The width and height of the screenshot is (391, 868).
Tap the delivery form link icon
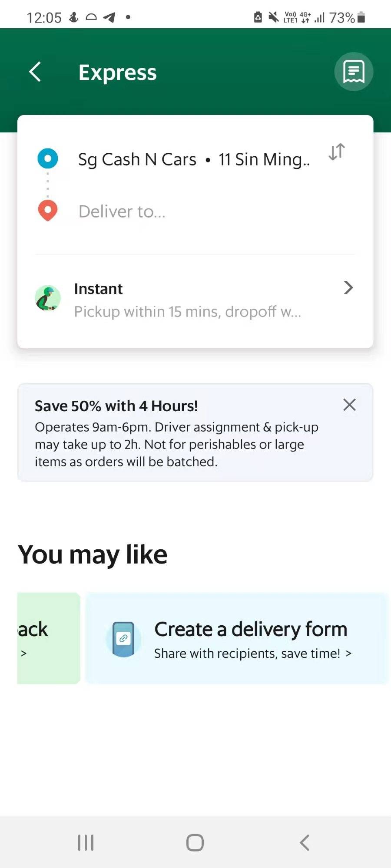(x=123, y=638)
